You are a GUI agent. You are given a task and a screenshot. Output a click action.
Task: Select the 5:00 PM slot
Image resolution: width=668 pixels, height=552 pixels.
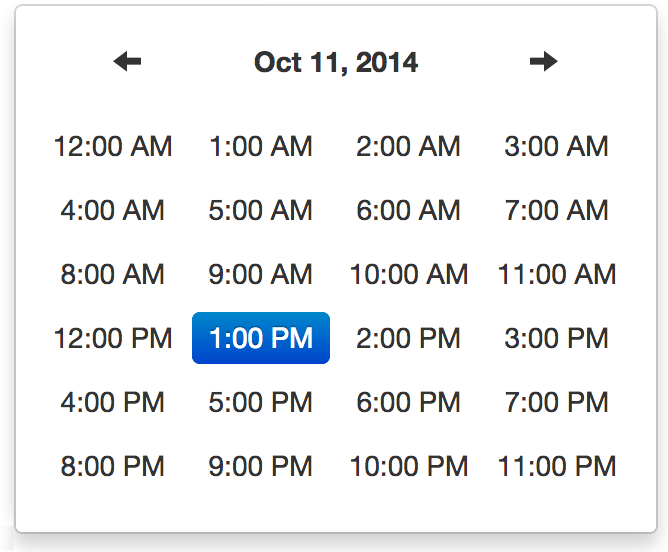click(x=261, y=402)
